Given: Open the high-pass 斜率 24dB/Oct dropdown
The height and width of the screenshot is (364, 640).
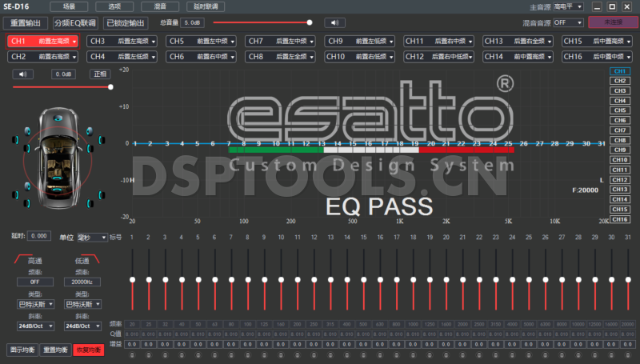Looking at the screenshot, I should point(35,326).
